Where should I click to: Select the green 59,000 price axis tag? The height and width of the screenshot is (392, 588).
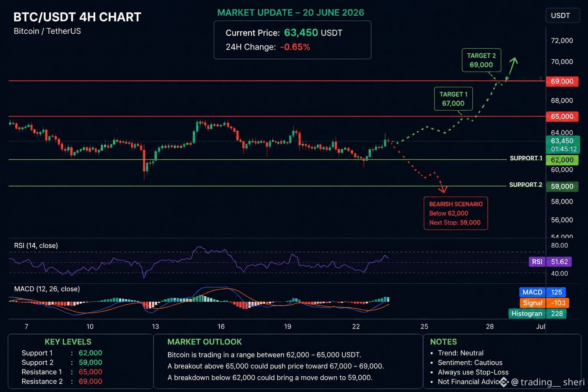pyautogui.click(x=562, y=186)
